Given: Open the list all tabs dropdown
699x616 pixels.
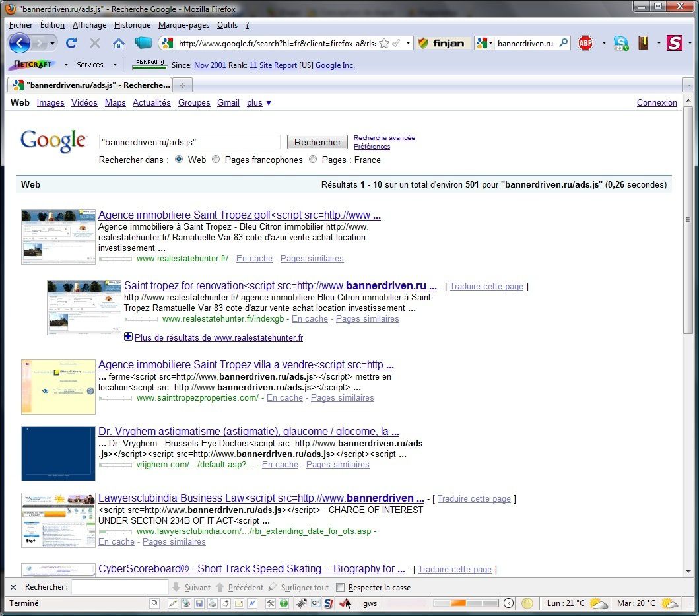Looking at the screenshot, I should [x=688, y=85].
